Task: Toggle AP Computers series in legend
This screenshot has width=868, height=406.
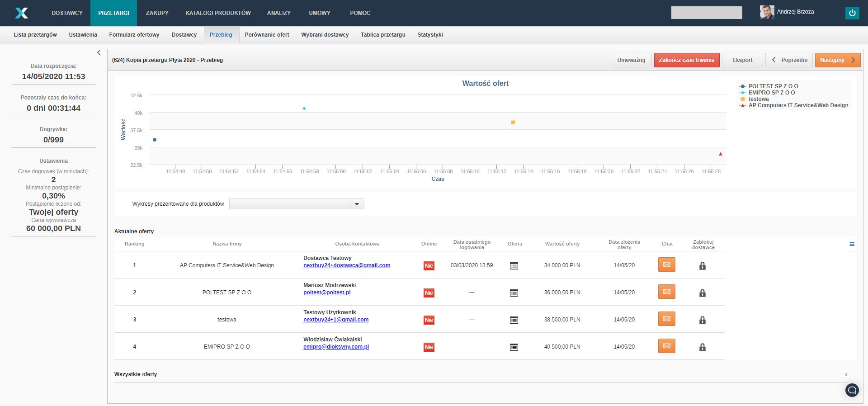Action: tap(798, 105)
